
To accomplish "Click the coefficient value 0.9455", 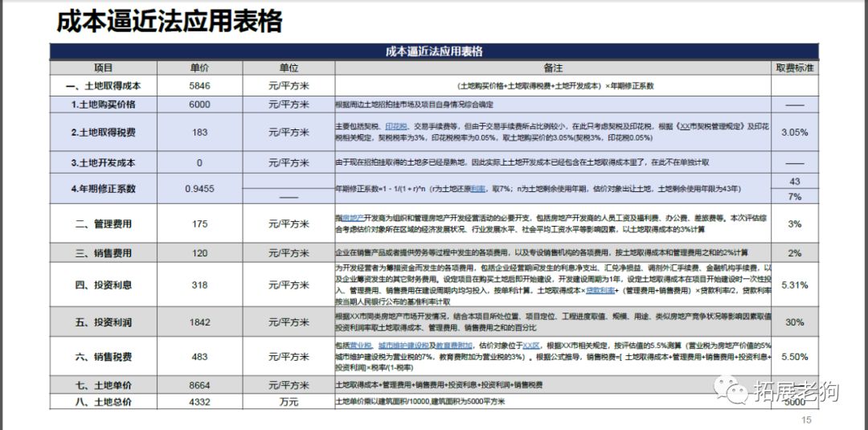I will [x=200, y=189].
